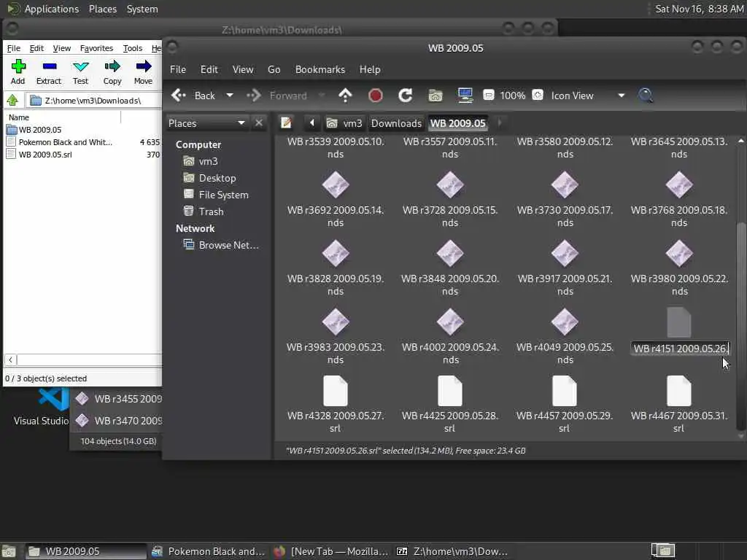747x560 pixels.
Task: Go up one folder level in 7-Zip
Action: (12, 100)
